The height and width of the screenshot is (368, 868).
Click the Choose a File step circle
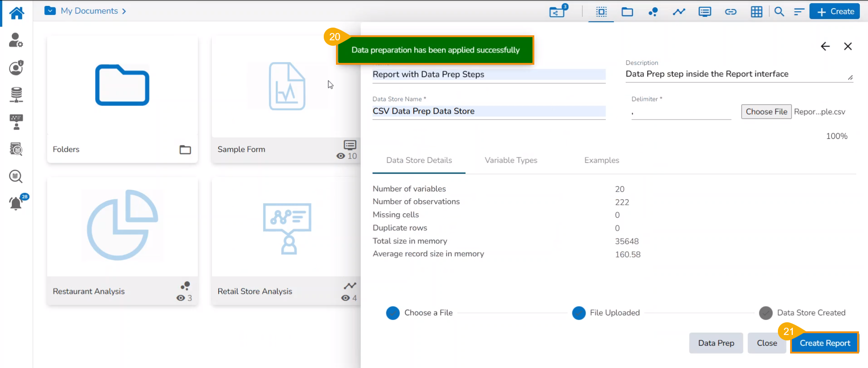[393, 313]
